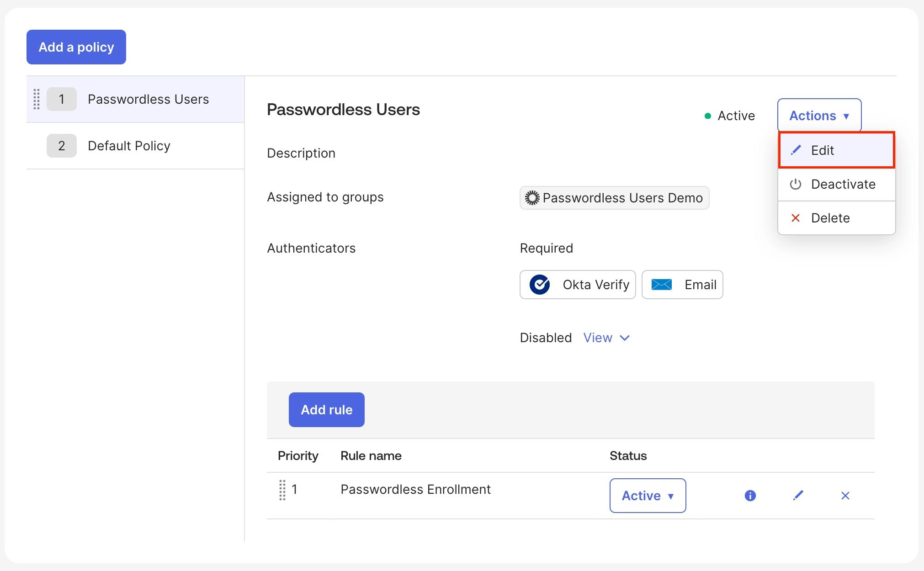
Task: Click the drag handle on rule priority 1
Action: [282, 490]
